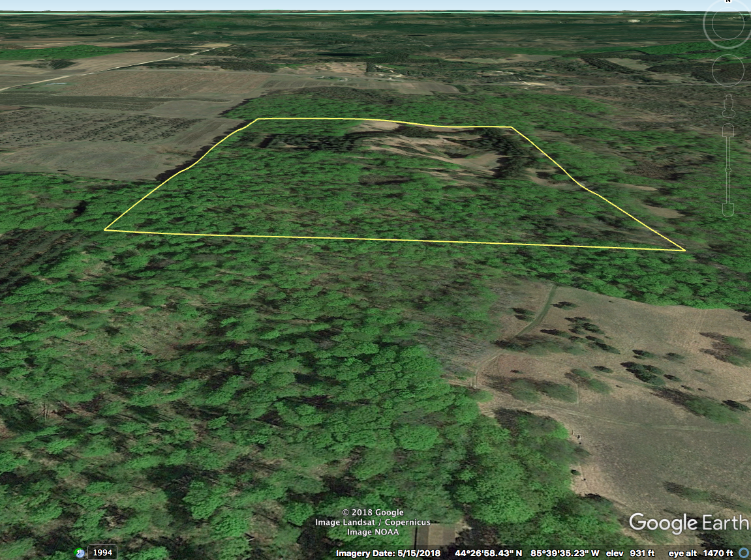
Task: Click the building rooftop near the attribution text
Action: coord(436,535)
